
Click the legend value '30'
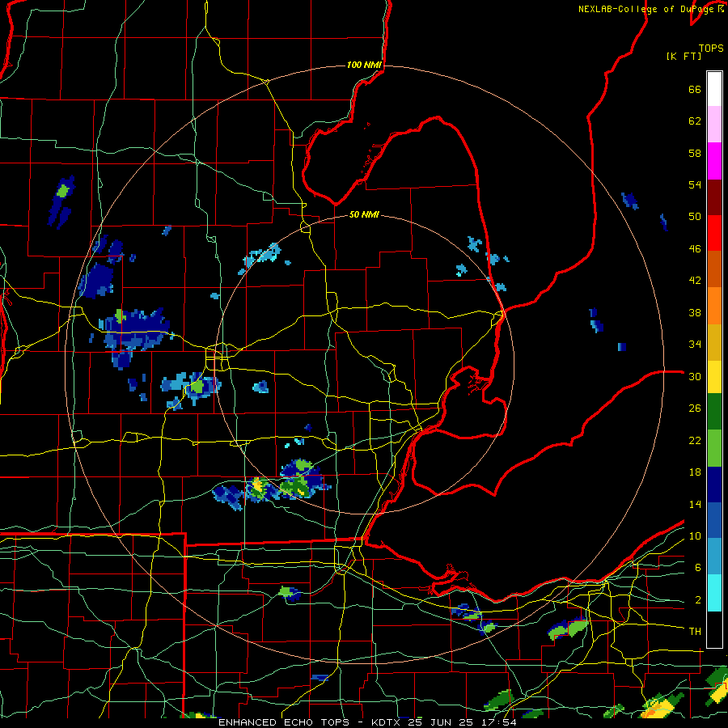(695, 376)
